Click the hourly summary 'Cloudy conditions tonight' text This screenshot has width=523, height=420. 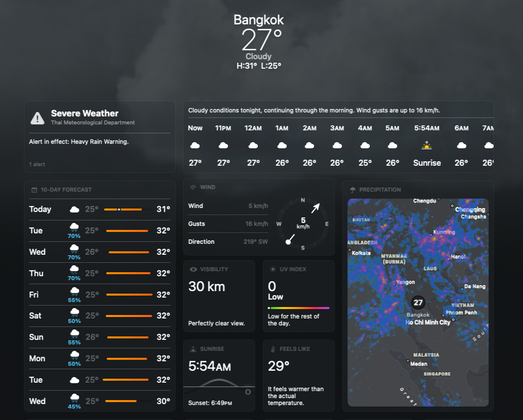[x=314, y=110]
